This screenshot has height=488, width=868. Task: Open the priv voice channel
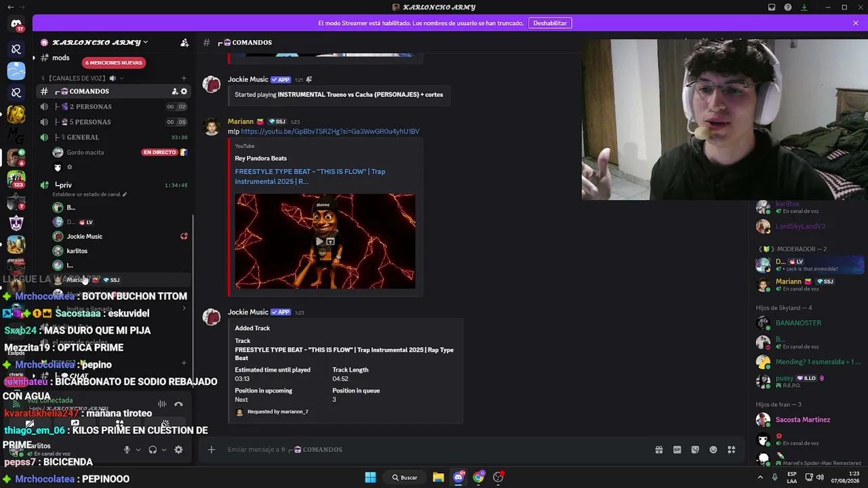pos(113,185)
